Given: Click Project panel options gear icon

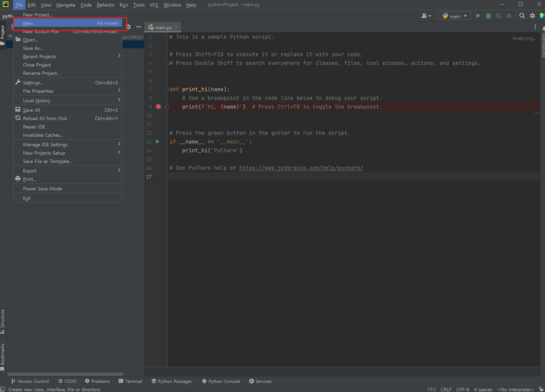Looking at the screenshot, I should click(129, 27).
